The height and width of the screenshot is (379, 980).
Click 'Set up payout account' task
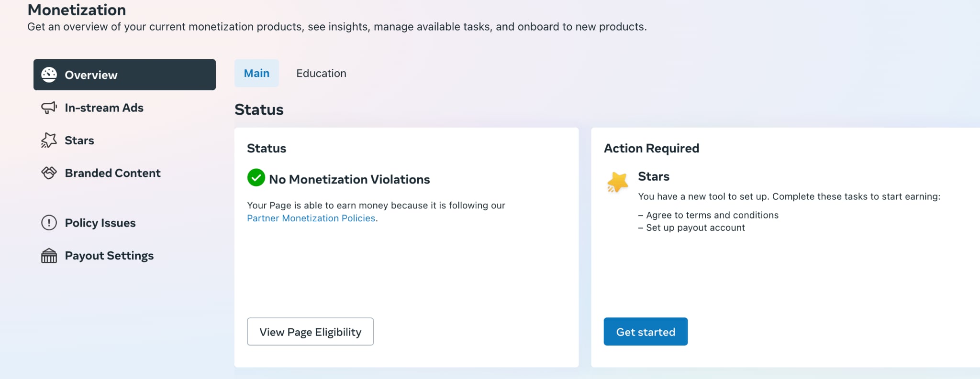691,227
